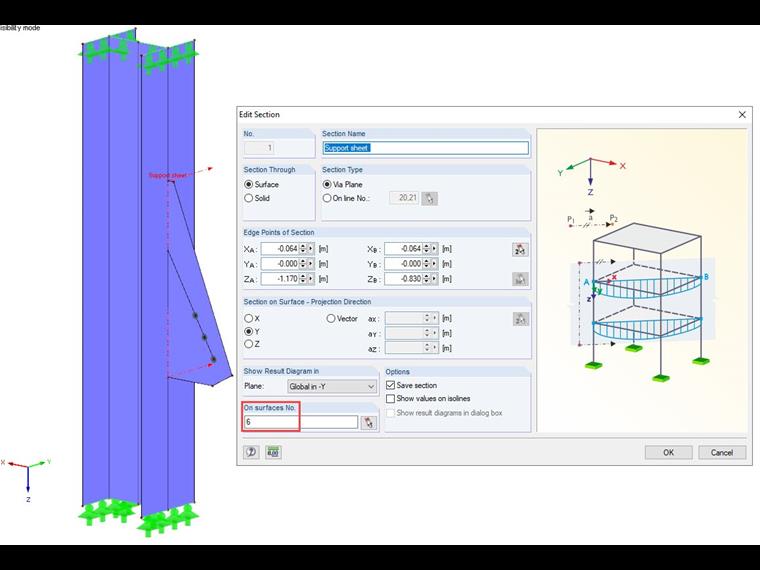
Task: Click the second pick icon near ZB field
Action: [x=520, y=279]
